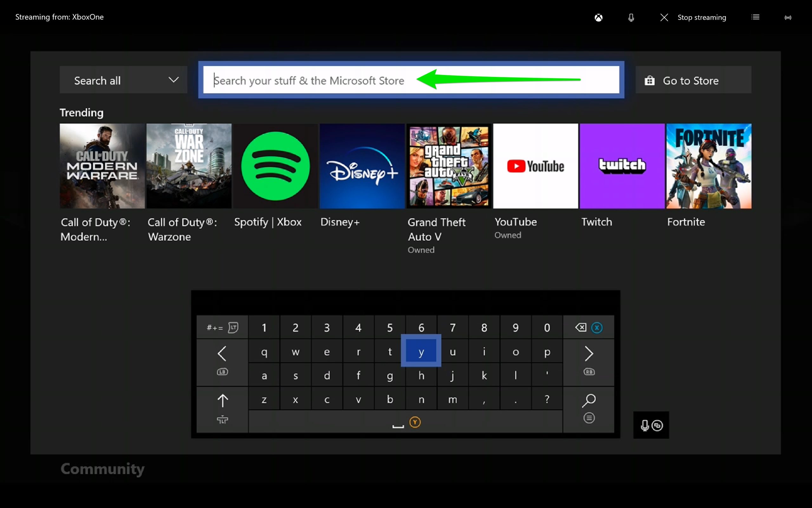Tap the h key
The image size is (812, 508).
point(421,375)
